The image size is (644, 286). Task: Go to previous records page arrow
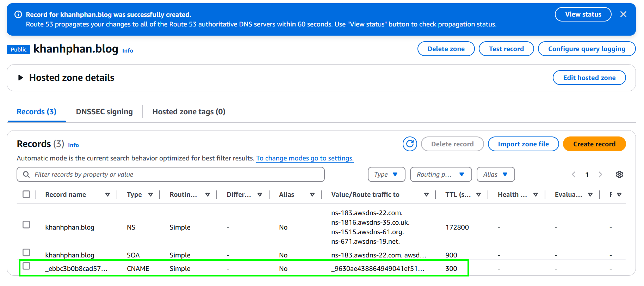pyautogui.click(x=574, y=175)
